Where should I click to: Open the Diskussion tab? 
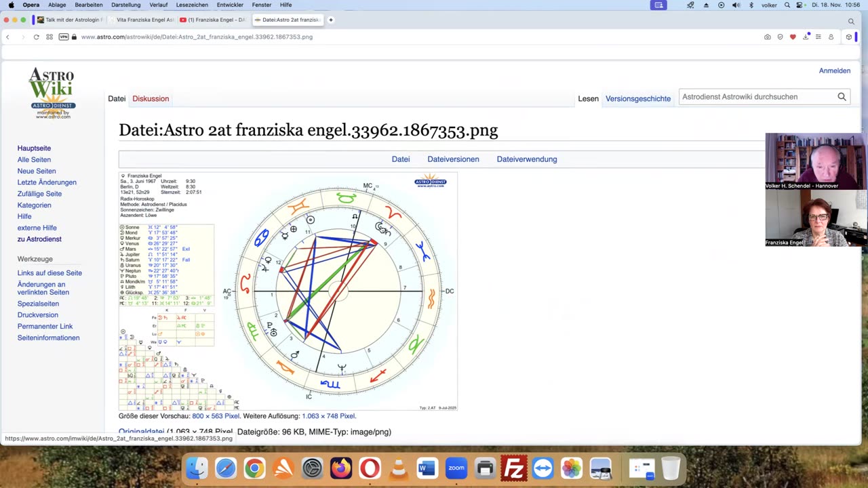pyautogui.click(x=151, y=99)
